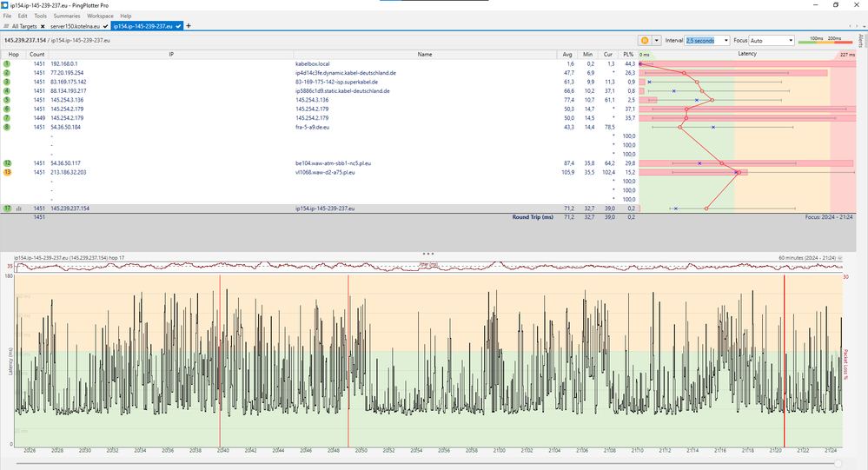
Task: Open the Workspace menu
Action: (100, 16)
